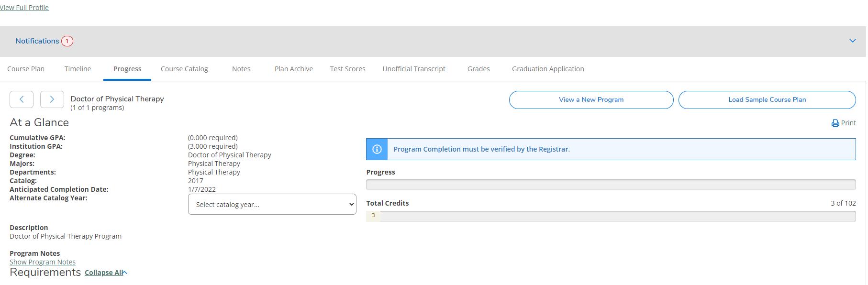Collapse all requirements sections
This screenshot has height=285, width=868.
104,273
